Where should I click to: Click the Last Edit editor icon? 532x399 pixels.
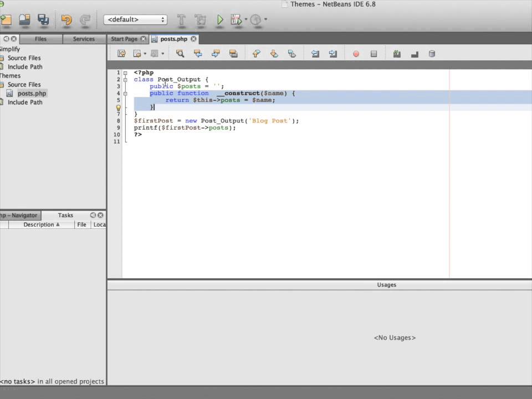coord(121,54)
